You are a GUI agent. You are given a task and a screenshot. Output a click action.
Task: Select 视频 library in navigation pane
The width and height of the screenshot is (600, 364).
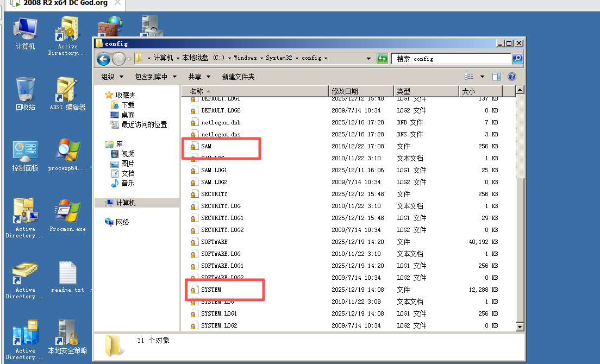[122, 154]
